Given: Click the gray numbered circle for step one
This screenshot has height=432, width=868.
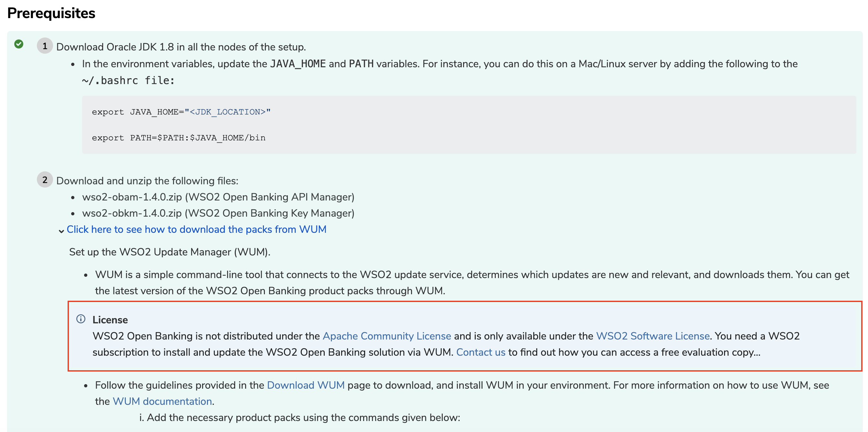Looking at the screenshot, I should (x=45, y=46).
